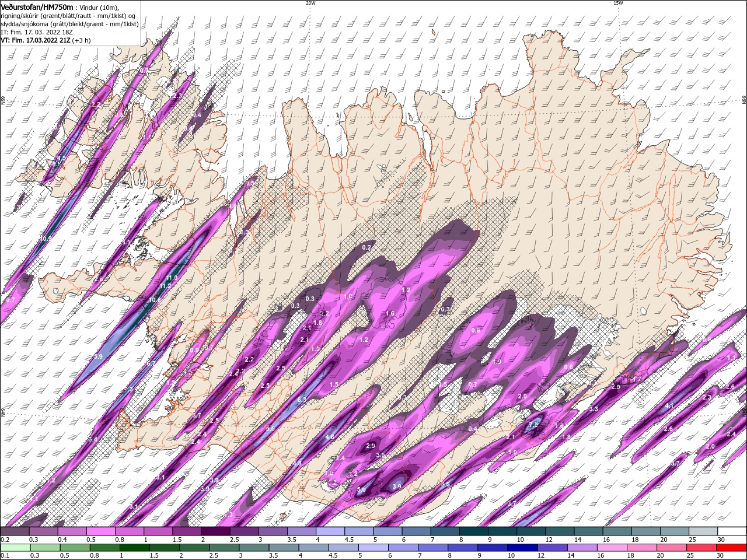Image resolution: width=747 pixels, height=560 pixels.
Task: Click the 'slydda/snjókoma' legend description line
Action: coord(69,24)
